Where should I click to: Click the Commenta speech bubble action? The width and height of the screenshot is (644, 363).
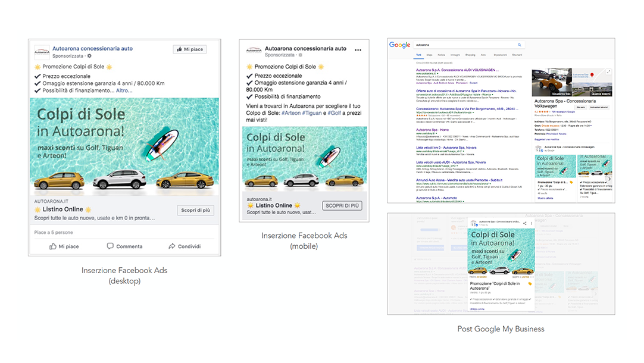pyautogui.click(x=124, y=246)
